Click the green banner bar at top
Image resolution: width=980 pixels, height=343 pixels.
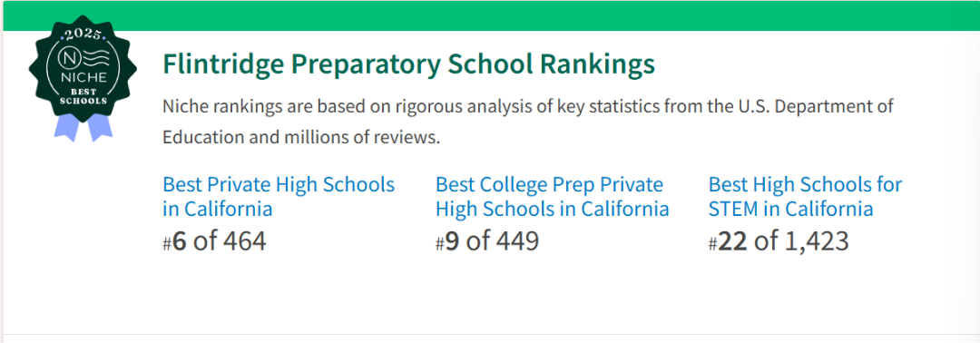[490, 15]
